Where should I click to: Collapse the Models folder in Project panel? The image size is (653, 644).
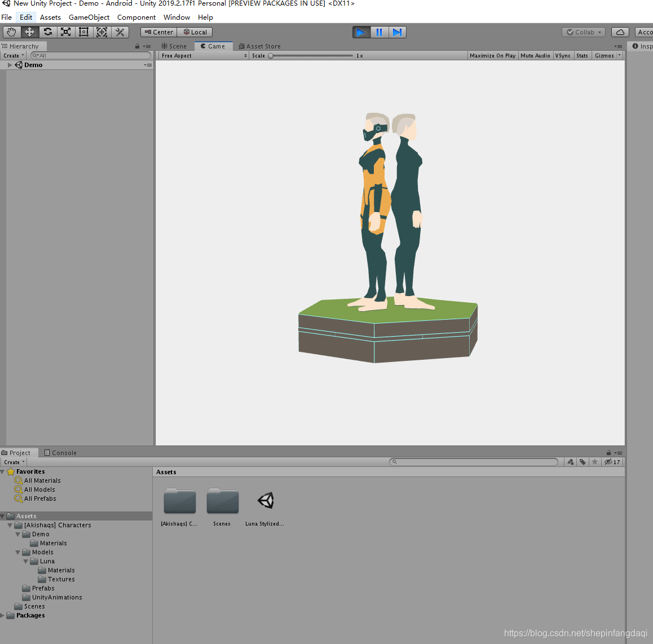pos(17,552)
